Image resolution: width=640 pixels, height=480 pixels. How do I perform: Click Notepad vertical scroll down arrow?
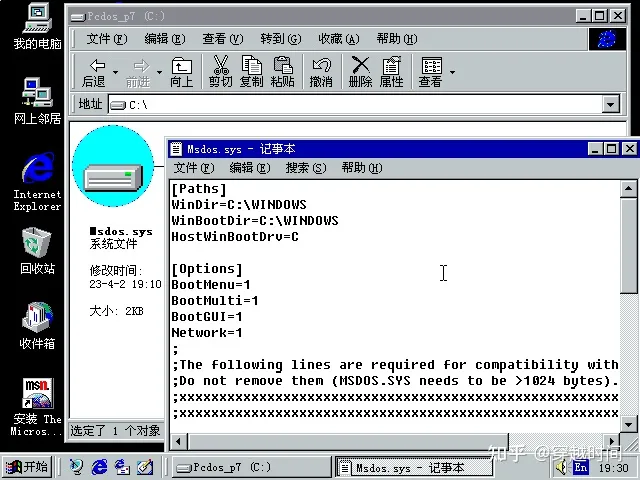point(628,424)
